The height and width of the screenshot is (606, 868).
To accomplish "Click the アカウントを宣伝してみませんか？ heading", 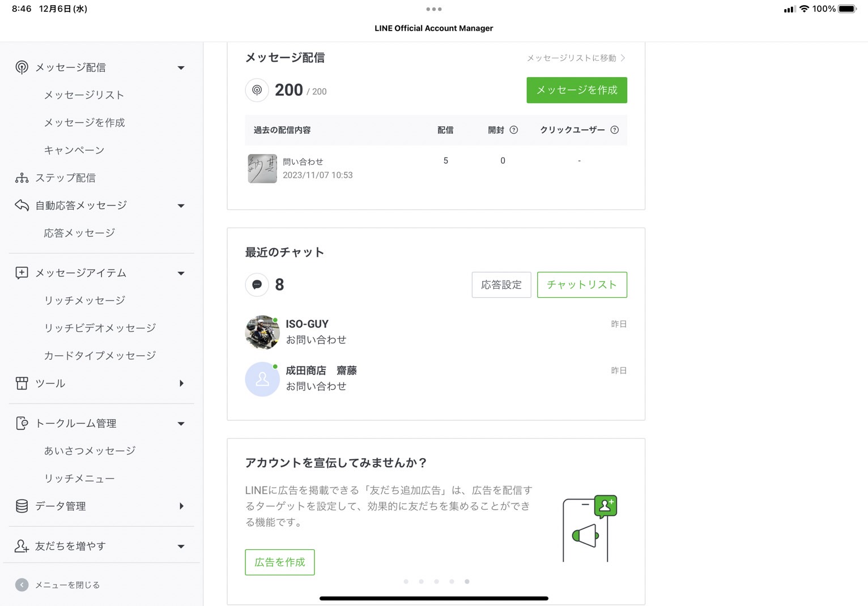I will pyautogui.click(x=336, y=463).
